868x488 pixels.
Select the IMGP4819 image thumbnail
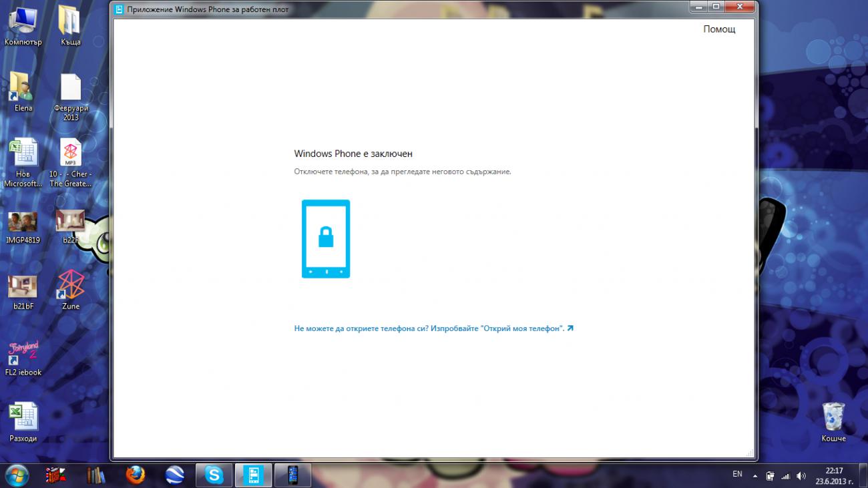click(23, 227)
